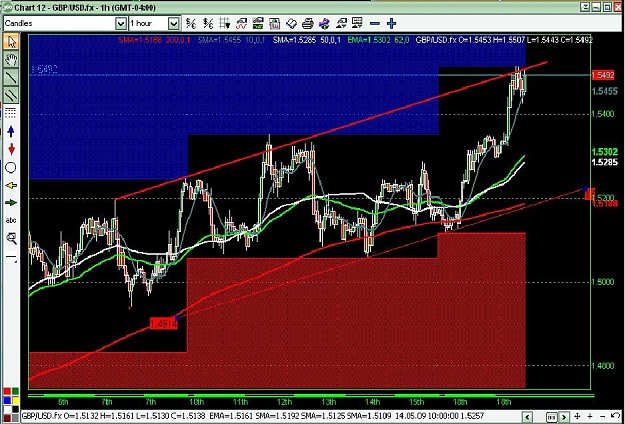The height and width of the screenshot is (424, 625).
Task: Select the hand pan tool
Action: (12, 60)
